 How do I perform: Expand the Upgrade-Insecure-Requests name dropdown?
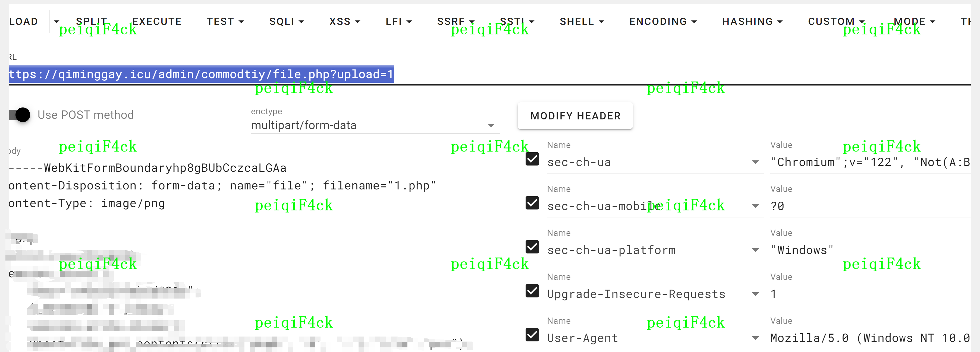[756, 294]
